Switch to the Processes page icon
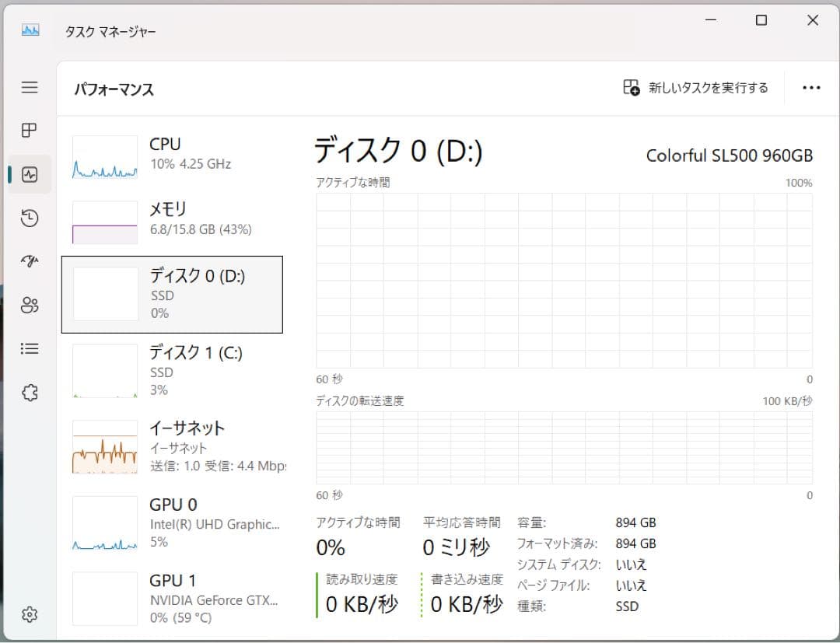 (x=29, y=131)
